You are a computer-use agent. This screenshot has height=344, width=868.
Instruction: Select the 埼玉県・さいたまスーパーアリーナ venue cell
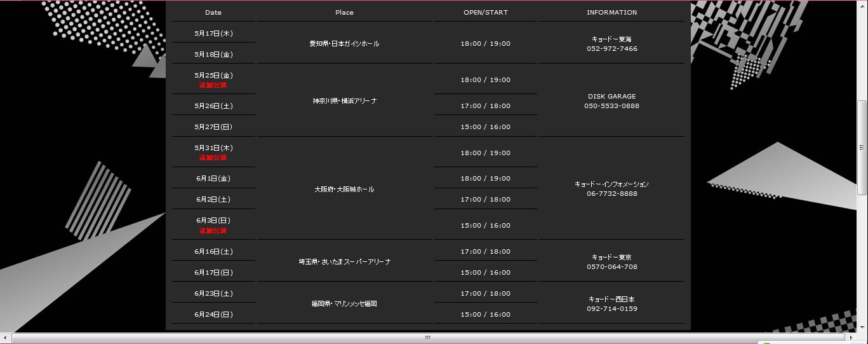coord(344,262)
